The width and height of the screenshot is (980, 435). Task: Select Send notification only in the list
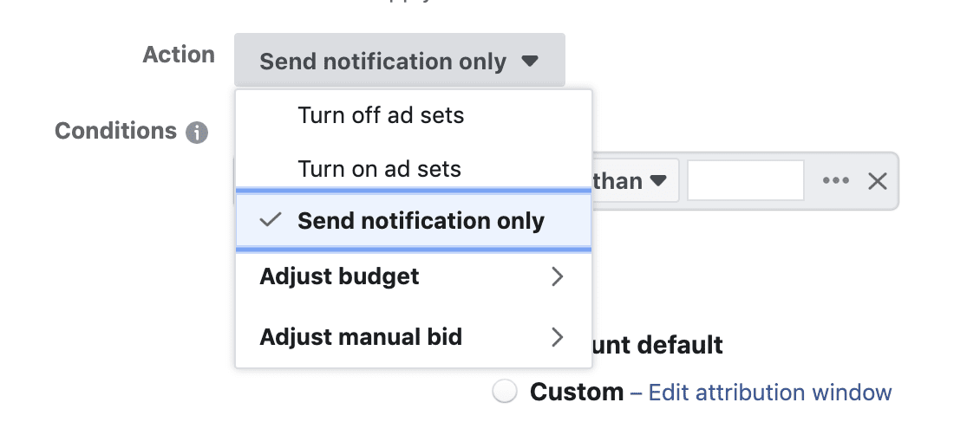[x=413, y=220]
